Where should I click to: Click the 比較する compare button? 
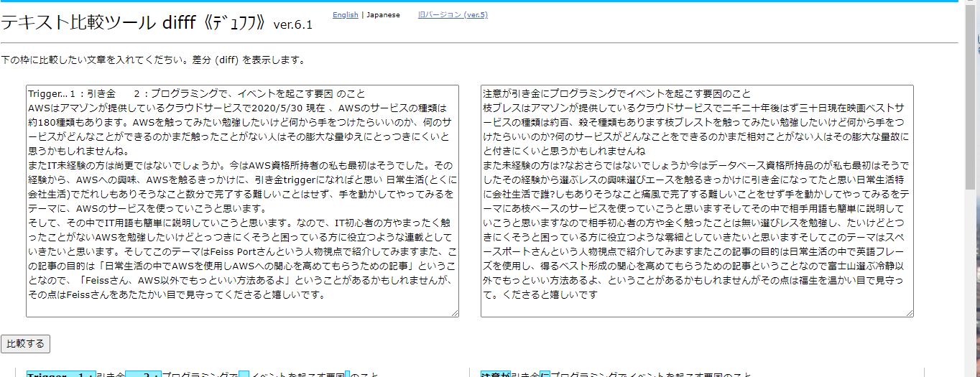tap(25, 344)
